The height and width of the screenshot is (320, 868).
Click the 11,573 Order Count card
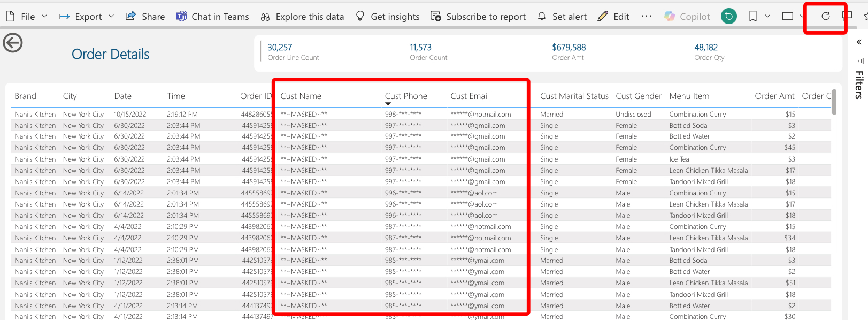click(x=428, y=52)
